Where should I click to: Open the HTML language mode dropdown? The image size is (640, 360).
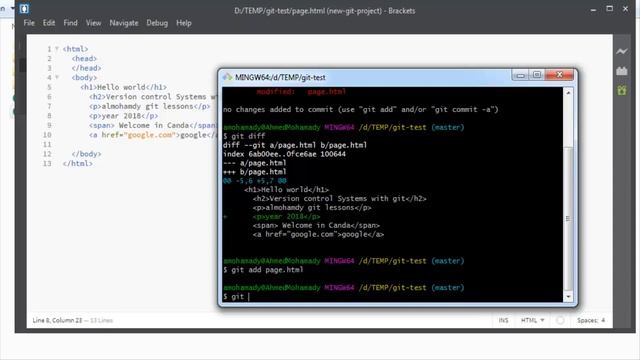point(532,320)
